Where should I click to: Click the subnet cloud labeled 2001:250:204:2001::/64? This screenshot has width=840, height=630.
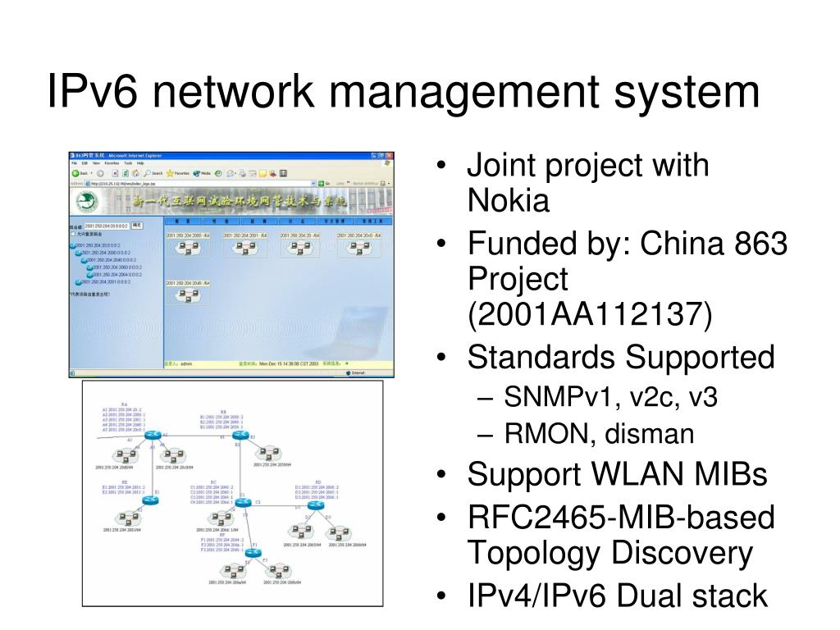click(245, 248)
